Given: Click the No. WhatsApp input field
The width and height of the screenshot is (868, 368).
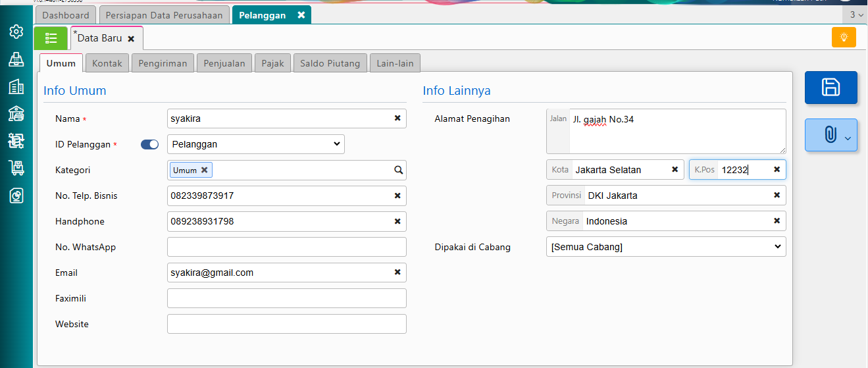Looking at the screenshot, I should pos(287,247).
